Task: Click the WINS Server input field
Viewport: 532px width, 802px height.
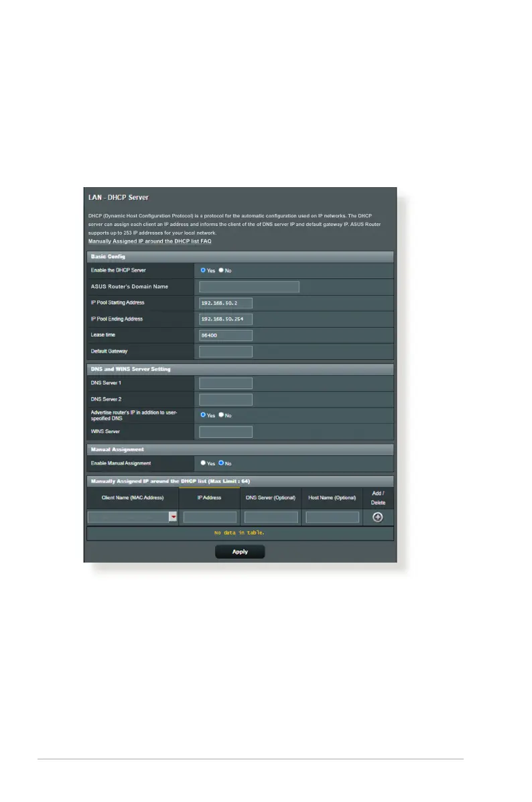Action: pos(225,432)
